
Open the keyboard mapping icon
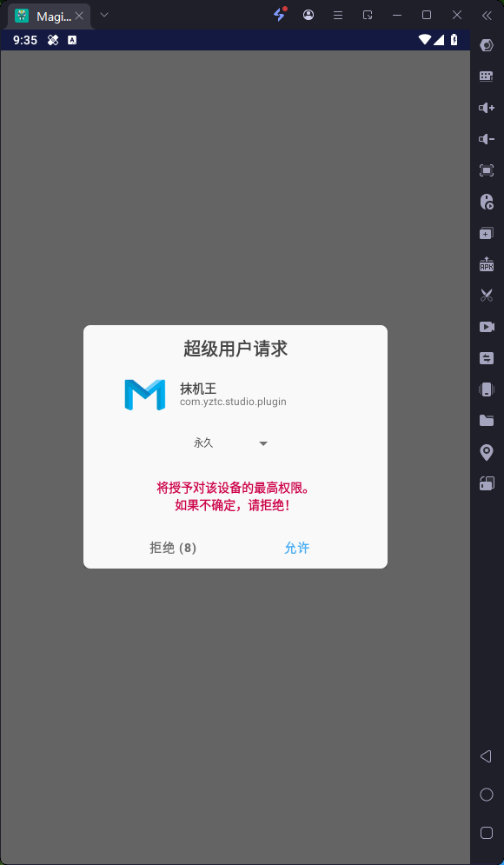pyautogui.click(x=487, y=77)
